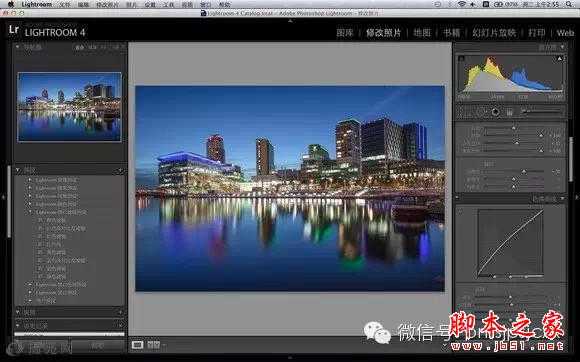Hide the left panel group arrow
This screenshot has height=362, width=580.
tap(3, 198)
